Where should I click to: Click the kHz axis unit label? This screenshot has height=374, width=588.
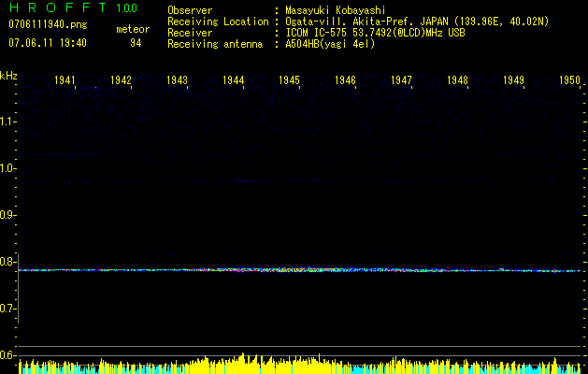click(x=8, y=76)
